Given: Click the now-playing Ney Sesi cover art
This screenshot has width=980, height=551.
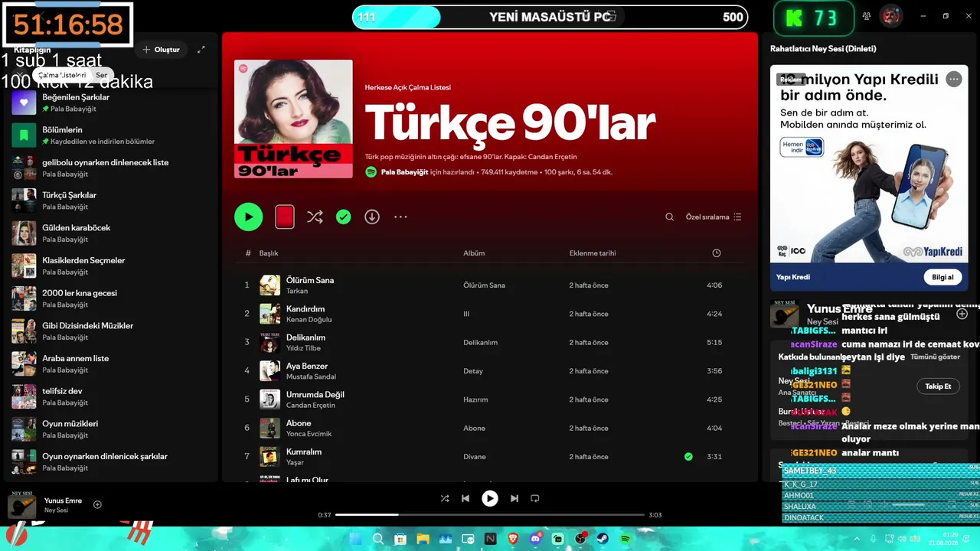Looking at the screenshot, I should click(21, 505).
